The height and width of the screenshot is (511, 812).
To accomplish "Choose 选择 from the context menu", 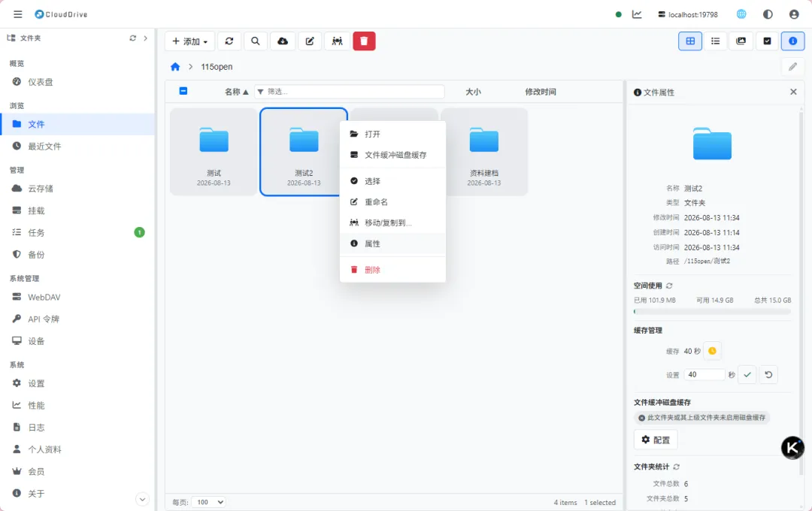I will point(392,181).
